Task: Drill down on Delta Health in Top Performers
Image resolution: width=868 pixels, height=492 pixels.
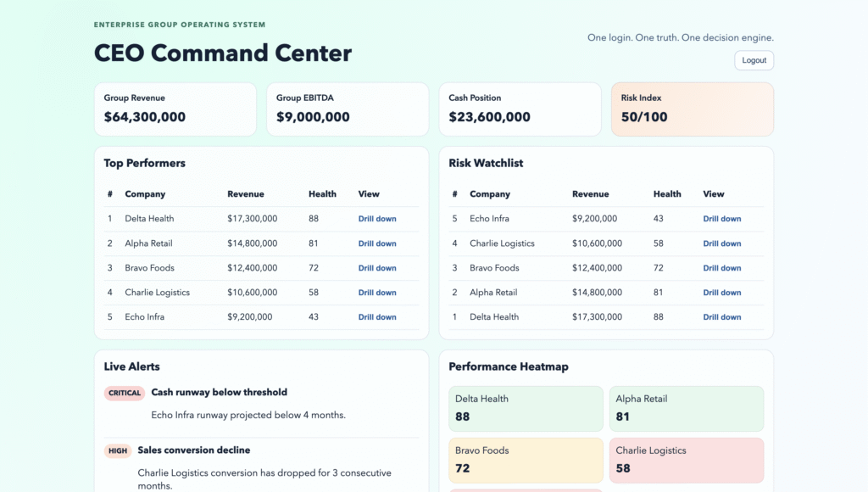Action: 376,219
